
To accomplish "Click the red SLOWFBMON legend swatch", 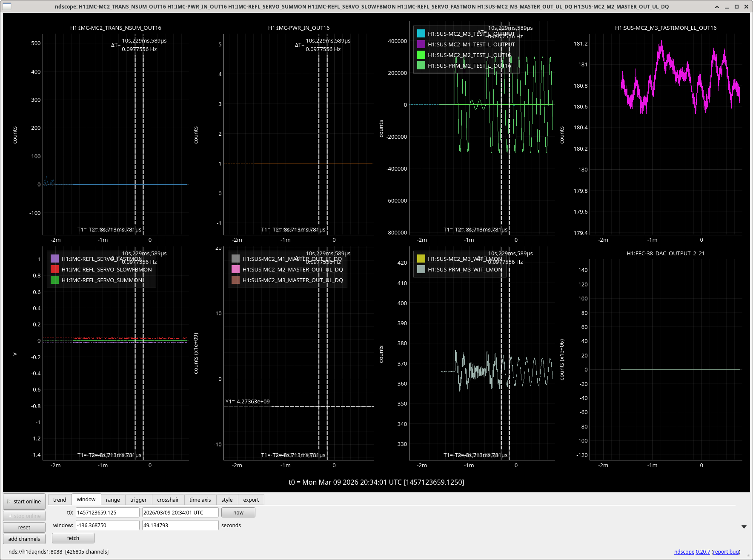I will click(x=54, y=269).
